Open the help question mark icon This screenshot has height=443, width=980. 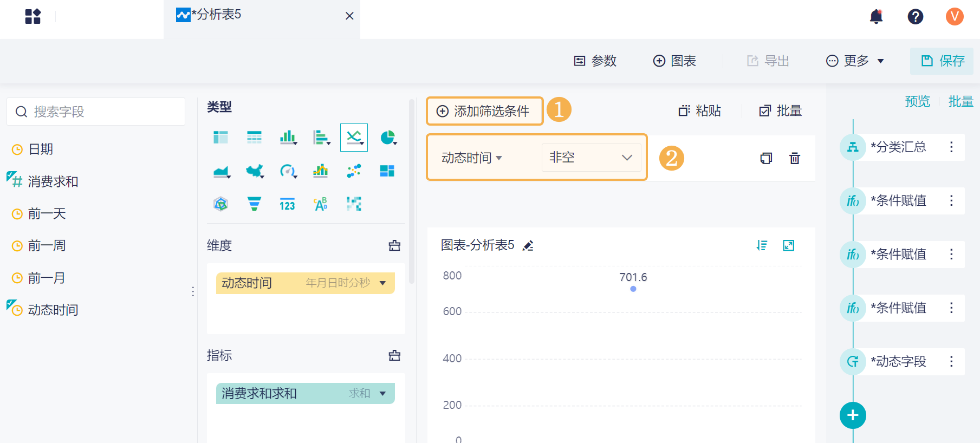[916, 17]
